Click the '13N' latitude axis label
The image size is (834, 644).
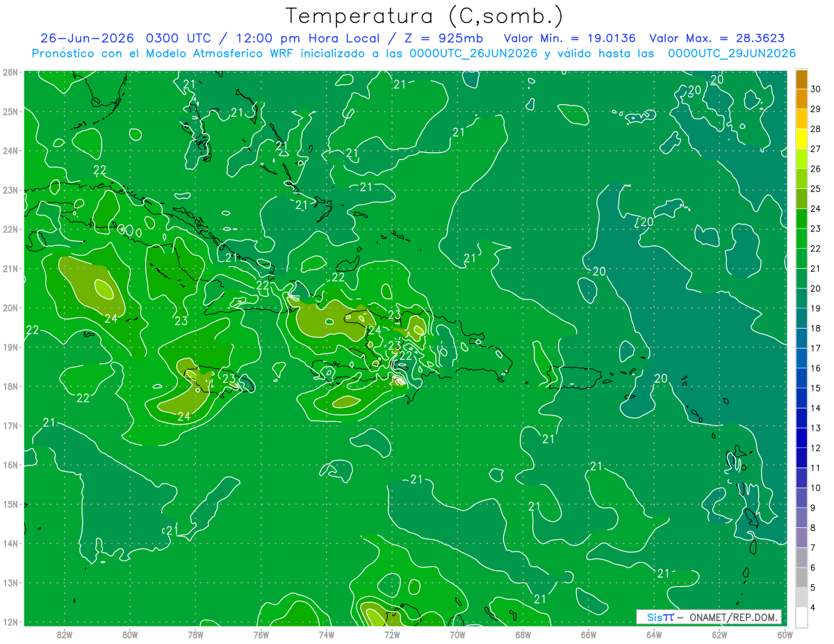coord(10,582)
